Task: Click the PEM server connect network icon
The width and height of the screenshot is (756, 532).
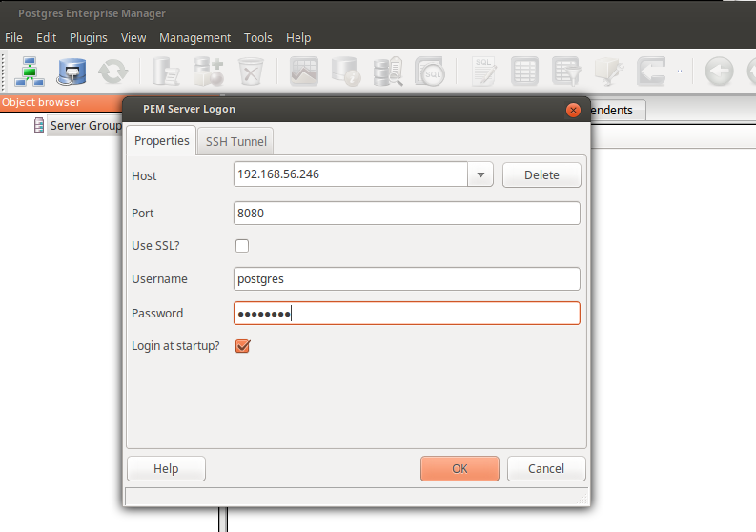Action: click(x=30, y=72)
